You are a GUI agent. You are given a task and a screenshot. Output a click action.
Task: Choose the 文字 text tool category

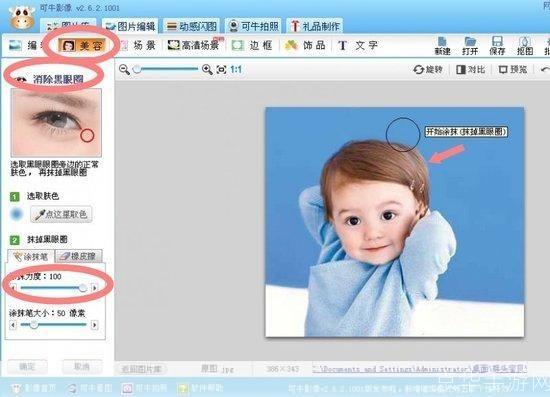tap(358, 45)
